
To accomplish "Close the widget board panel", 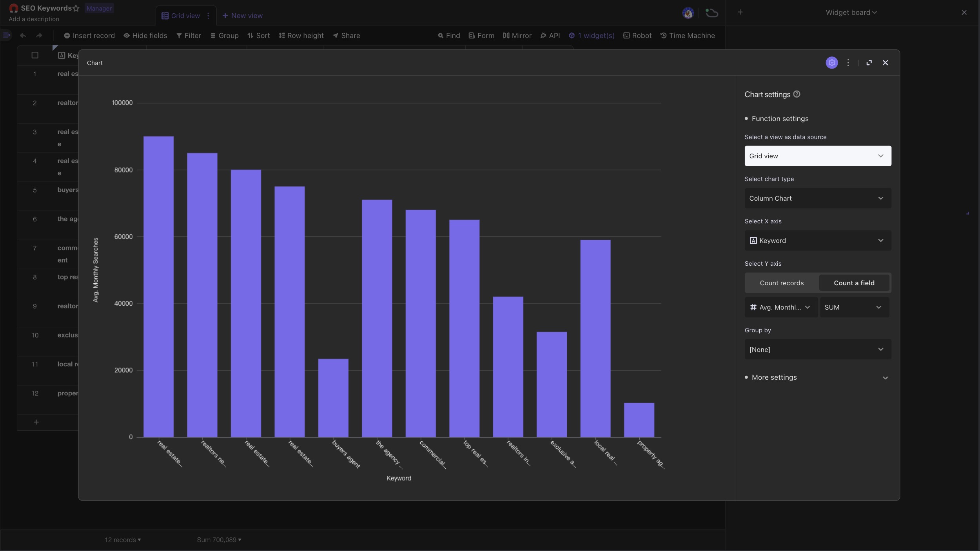I will pos(964,13).
